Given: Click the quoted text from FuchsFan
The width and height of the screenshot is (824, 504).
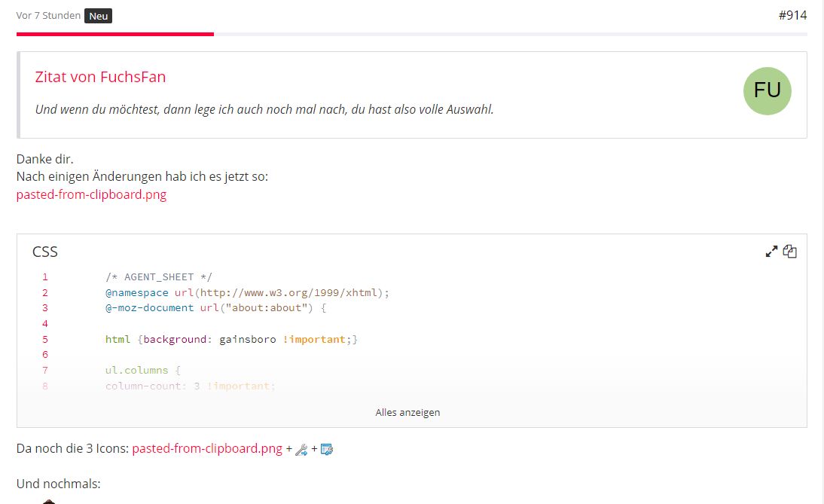Looking at the screenshot, I should 264,109.
